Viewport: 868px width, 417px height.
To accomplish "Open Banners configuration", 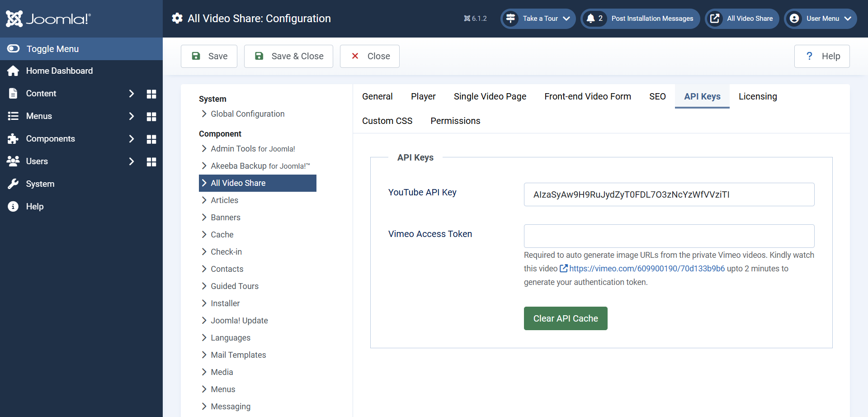I will (225, 218).
